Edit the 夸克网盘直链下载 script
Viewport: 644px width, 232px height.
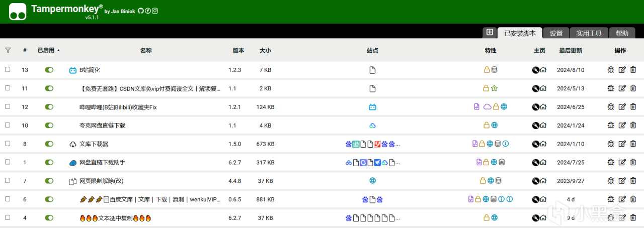(x=622, y=125)
